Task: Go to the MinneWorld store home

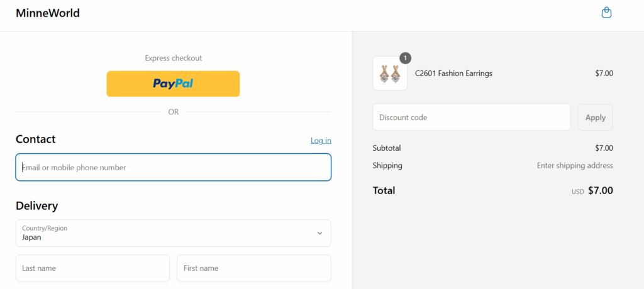Action: point(48,13)
